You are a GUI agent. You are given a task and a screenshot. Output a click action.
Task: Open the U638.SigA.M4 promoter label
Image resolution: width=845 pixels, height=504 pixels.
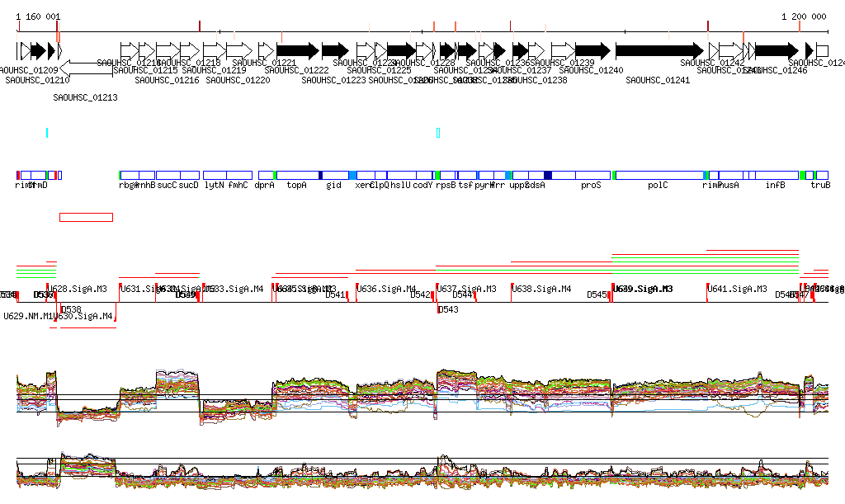(542, 289)
